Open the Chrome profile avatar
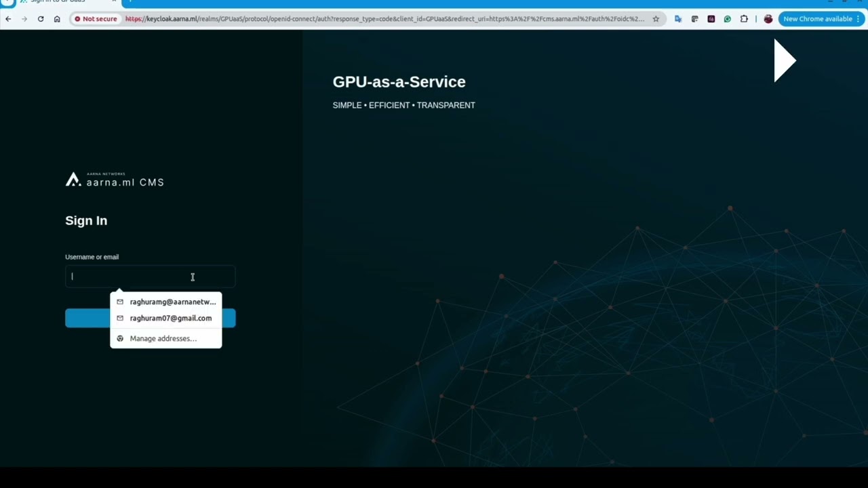Image resolution: width=868 pixels, height=488 pixels. [x=768, y=19]
